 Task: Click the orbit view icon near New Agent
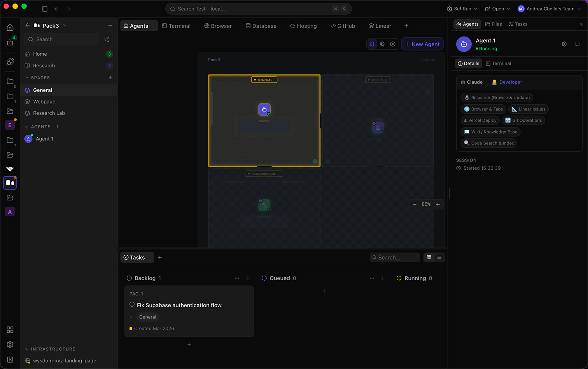pyautogui.click(x=392, y=44)
